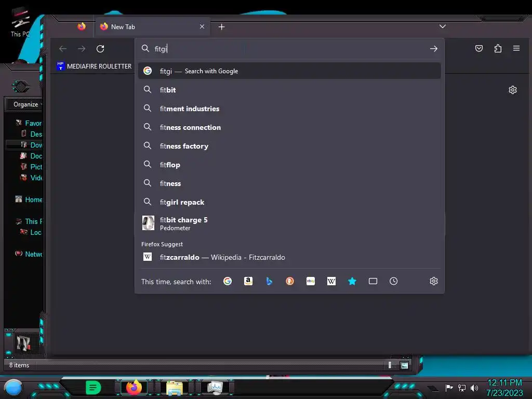Search this time with eBay icon
Image resolution: width=532 pixels, height=399 pixels.
(311, 281)
